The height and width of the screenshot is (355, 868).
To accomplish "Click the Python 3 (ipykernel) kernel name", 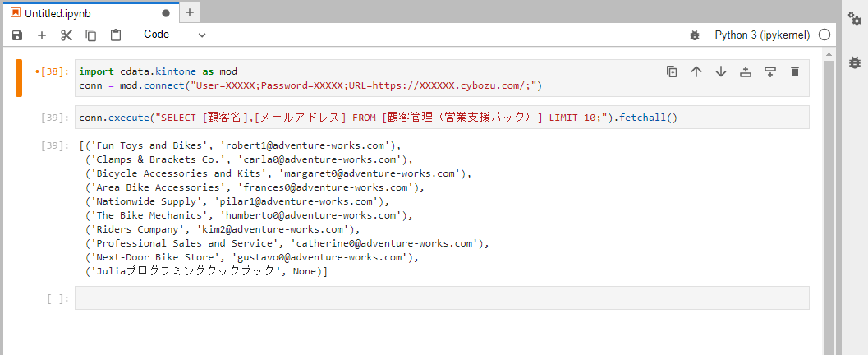I will click(762, 35).
